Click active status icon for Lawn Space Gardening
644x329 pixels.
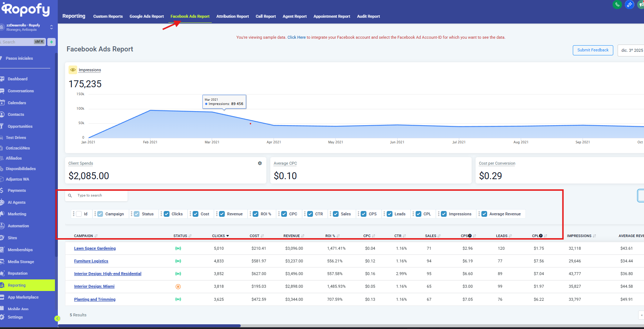178,249
